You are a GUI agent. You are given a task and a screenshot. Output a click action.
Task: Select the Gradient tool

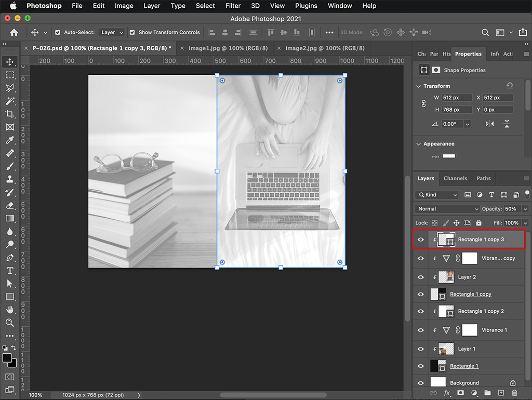(10, 218)
